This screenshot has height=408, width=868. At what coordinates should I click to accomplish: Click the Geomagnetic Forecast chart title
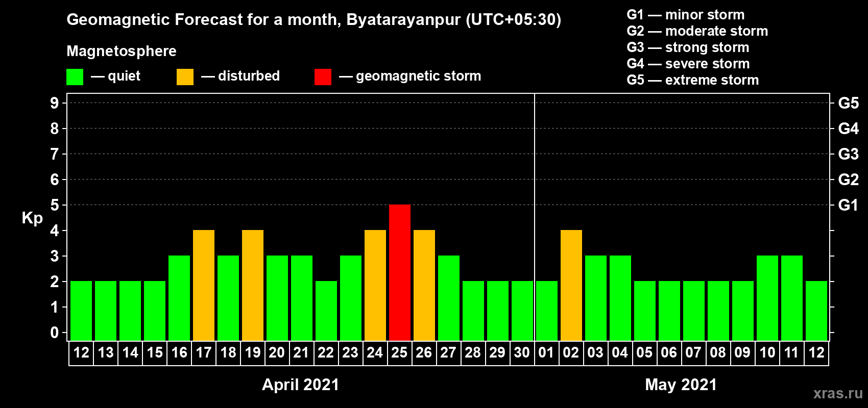click(x=314, y=20)
